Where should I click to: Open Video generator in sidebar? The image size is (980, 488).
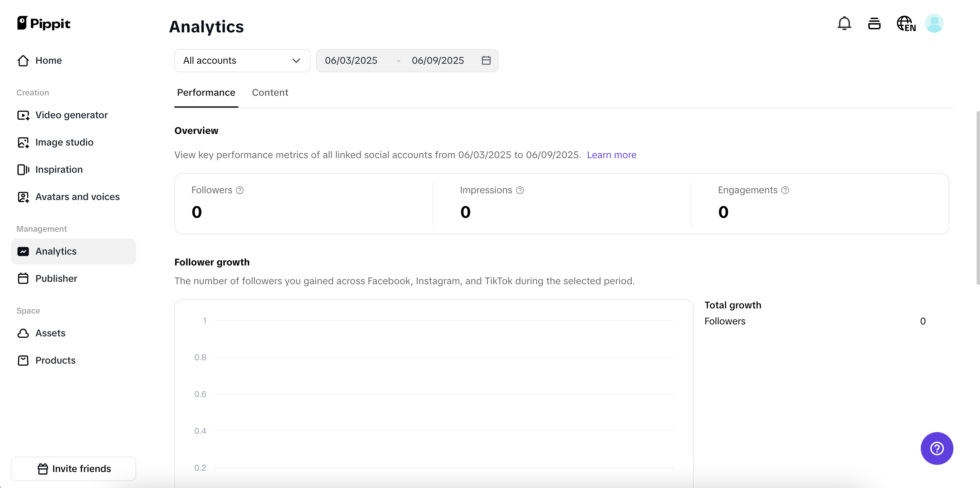[x=72, y=115]
